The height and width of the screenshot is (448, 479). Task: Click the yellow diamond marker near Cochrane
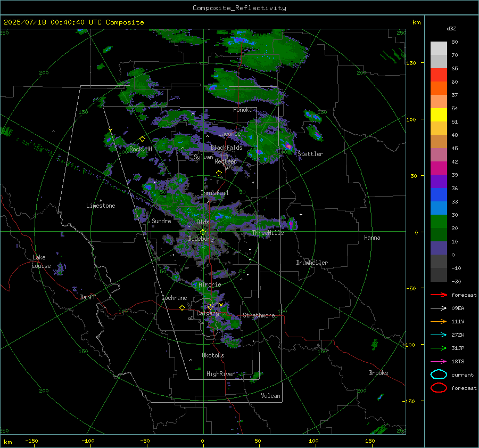pyautogui.click(x=182, y=308)
